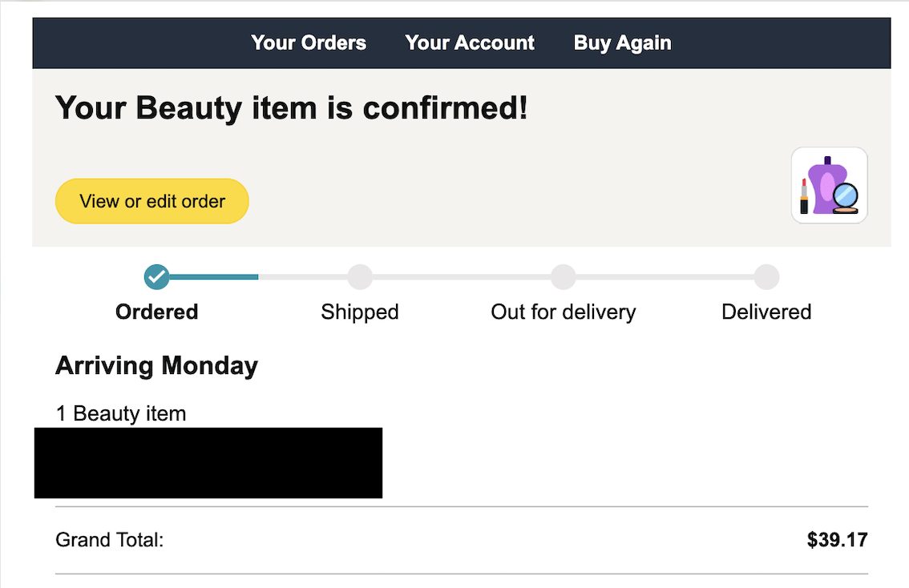This screenshot has width=909, height=588.
Task: Click the Shipped status label
Action: tap(360, 312)
